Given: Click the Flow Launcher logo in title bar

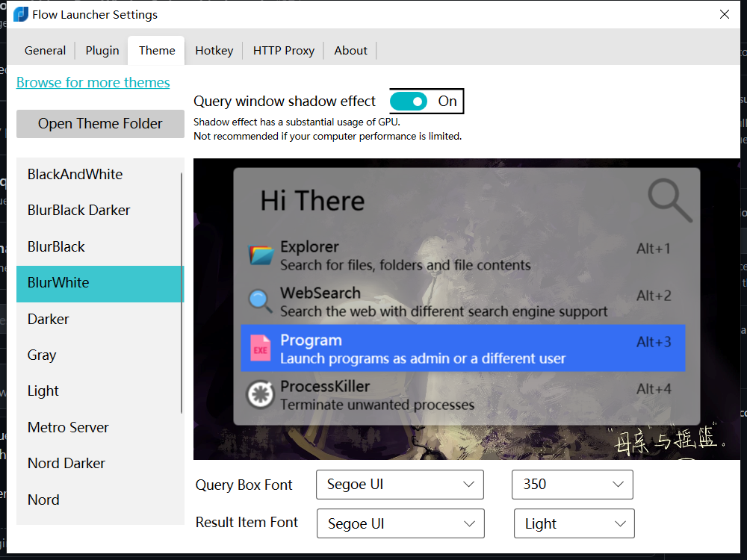Looking at the screenshot, I should (x=20, y=14).
